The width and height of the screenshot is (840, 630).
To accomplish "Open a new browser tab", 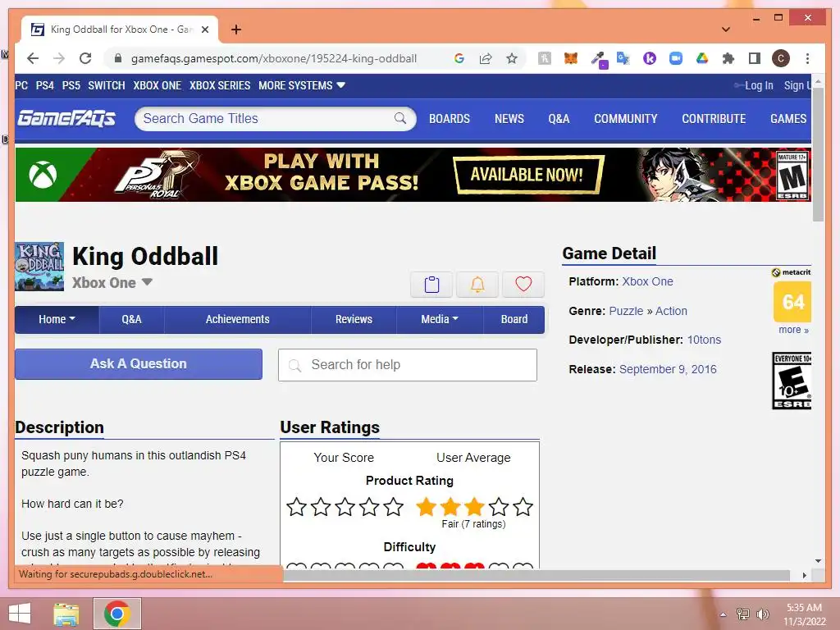I will click(235, 30).
